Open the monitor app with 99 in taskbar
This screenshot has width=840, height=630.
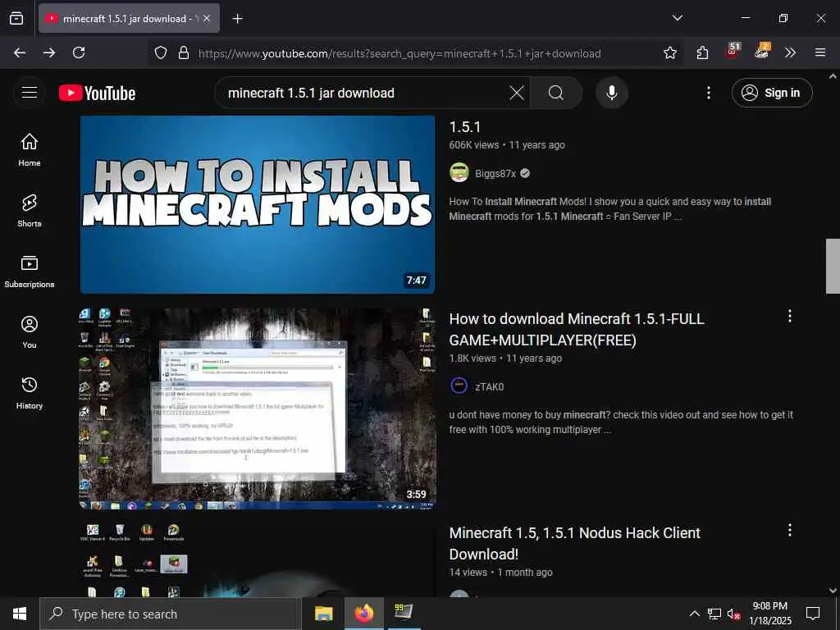[404, 614]
